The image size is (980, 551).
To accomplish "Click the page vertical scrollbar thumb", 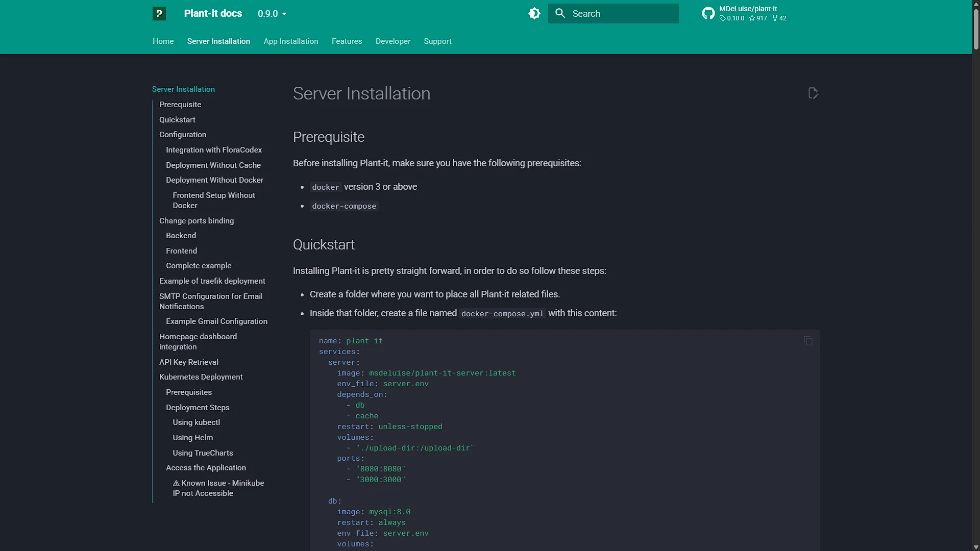I will [x=976, y=29].
